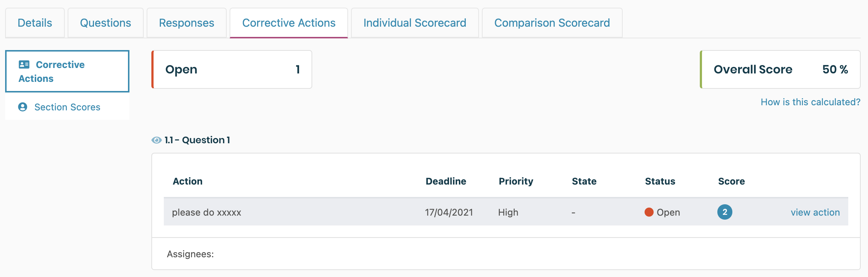Click the Section Scores user icon

coord(23,107)
